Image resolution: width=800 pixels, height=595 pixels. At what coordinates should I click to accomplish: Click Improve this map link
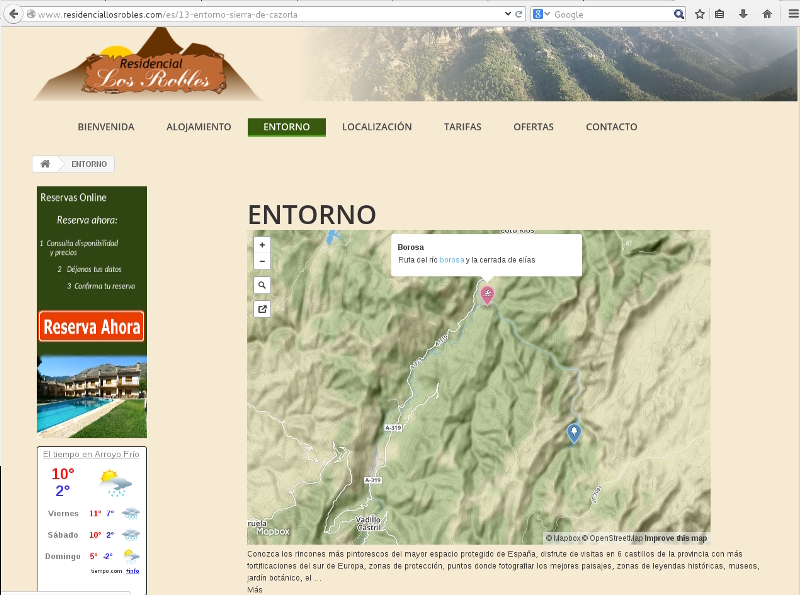pyautogui.click(x=676, y=538)
